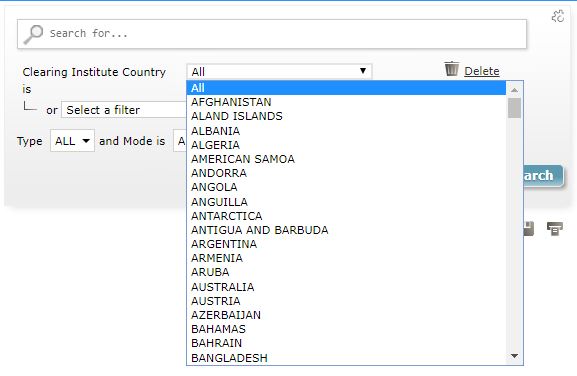Choose ANTIGUA AND BARBUDA option
Screen dimensions: 577x376
346,230
